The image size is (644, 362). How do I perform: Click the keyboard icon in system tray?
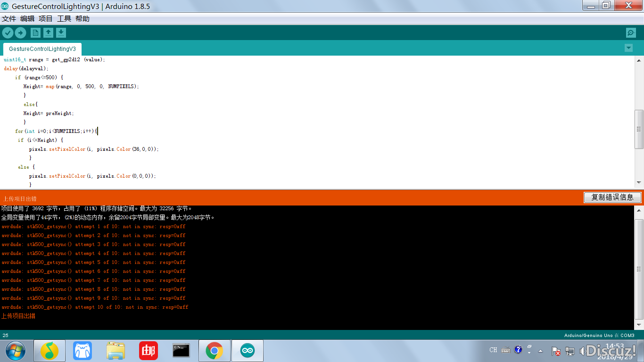506,350
